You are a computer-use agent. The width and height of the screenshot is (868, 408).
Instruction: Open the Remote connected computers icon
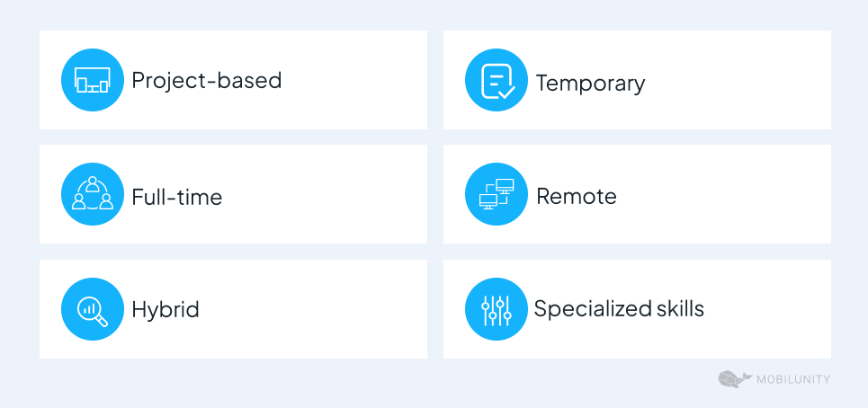(497, 195)
